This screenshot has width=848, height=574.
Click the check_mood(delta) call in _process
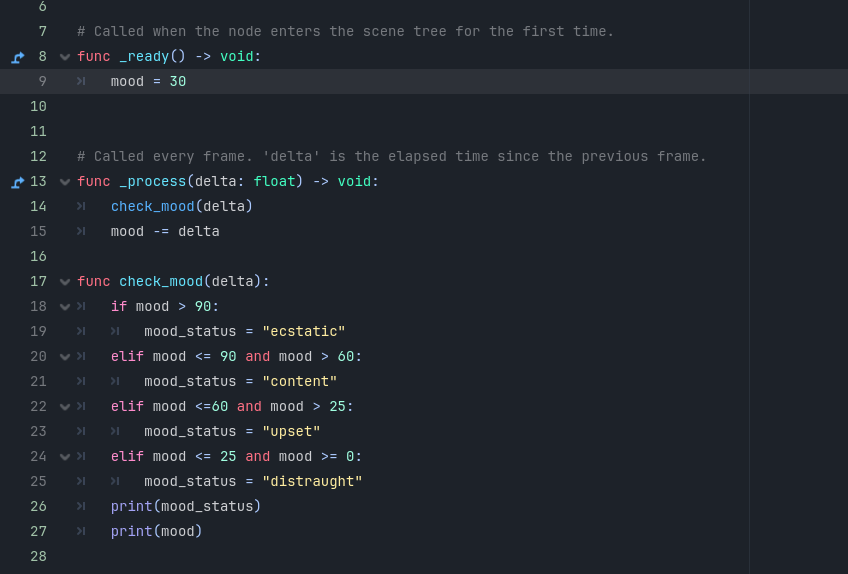pos(182,207)
